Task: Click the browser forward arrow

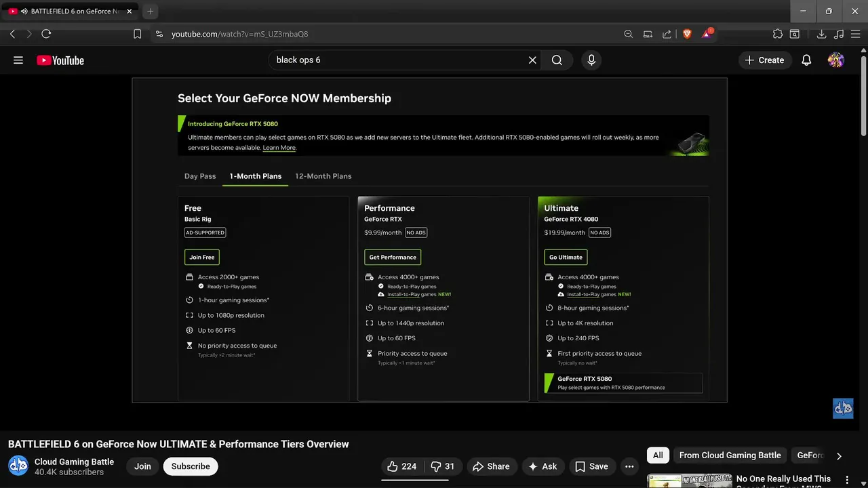Action: [x=29, y=34]
